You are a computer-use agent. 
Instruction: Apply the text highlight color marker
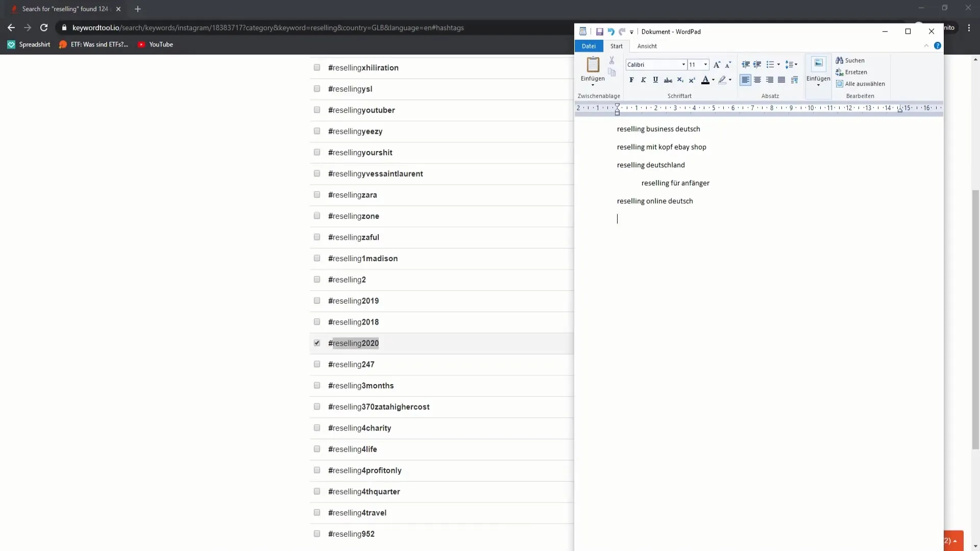[x=722, y=80]
